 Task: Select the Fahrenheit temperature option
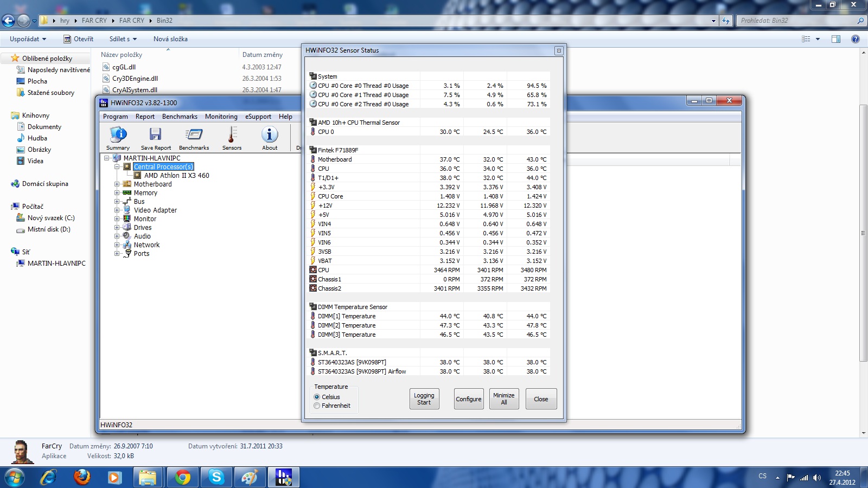pyautogui.click(x=317, y=406)
